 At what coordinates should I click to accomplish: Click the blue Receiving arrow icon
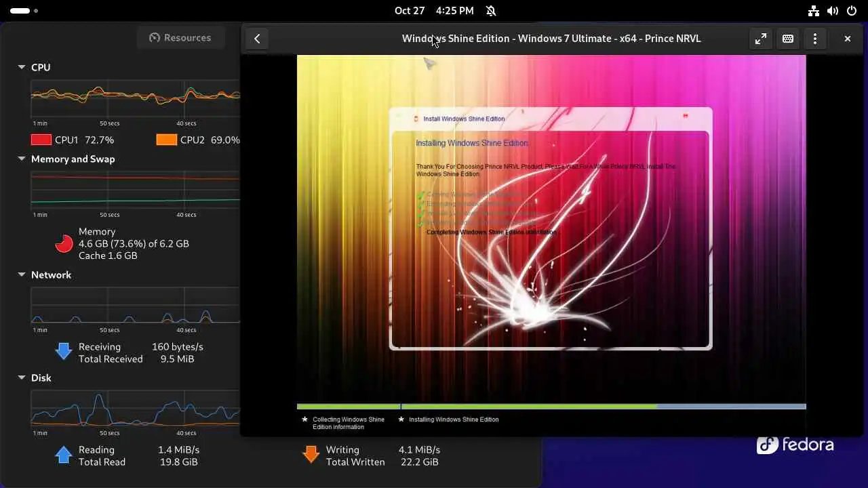point(64,350)
